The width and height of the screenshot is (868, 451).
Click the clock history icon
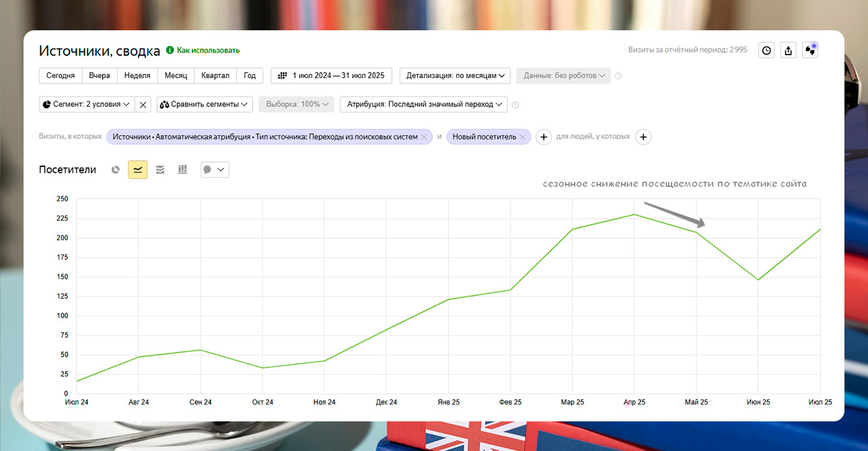(766, 50)
